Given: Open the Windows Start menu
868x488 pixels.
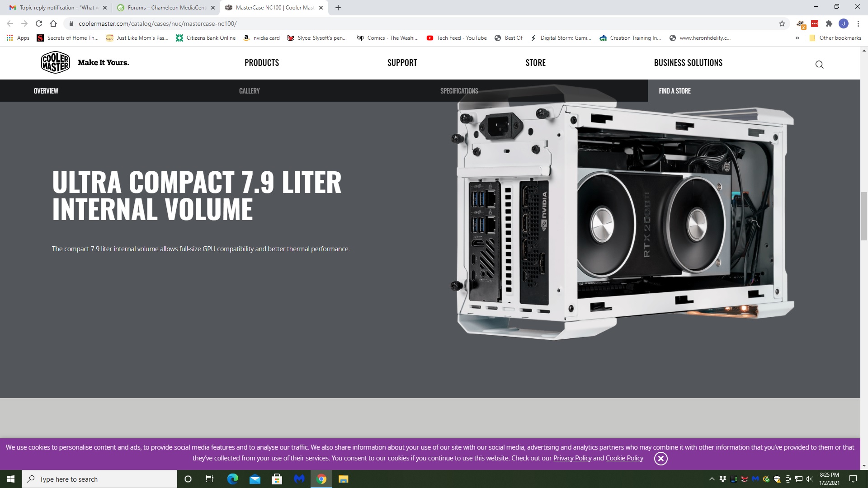Looking at the screenshot, I should point(11,479).
